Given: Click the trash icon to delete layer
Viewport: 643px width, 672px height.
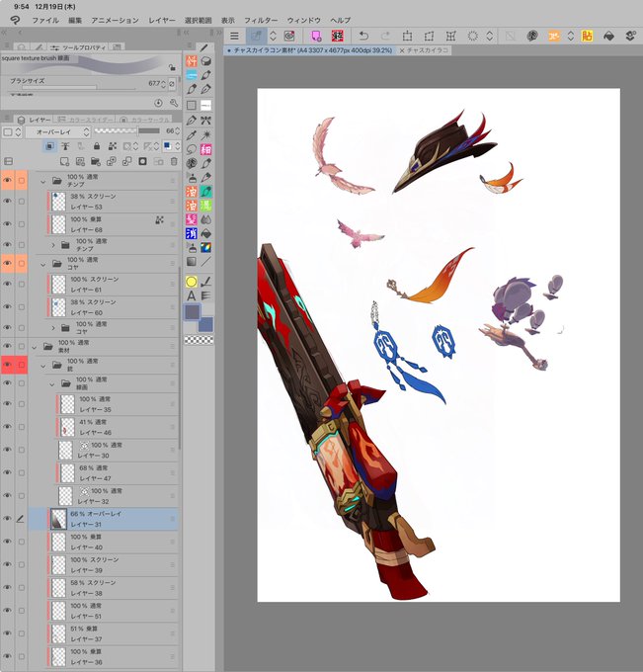Looking at the screenshot, I should [174, 161].
